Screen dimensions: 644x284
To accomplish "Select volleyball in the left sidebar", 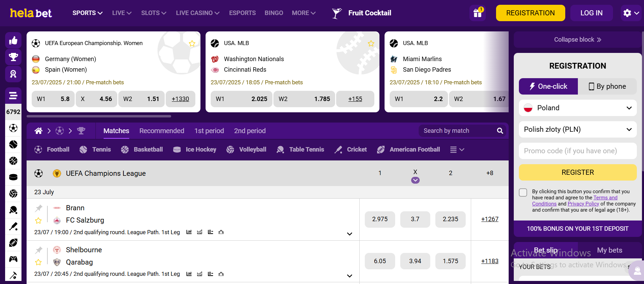I will [x=13, y=194].
